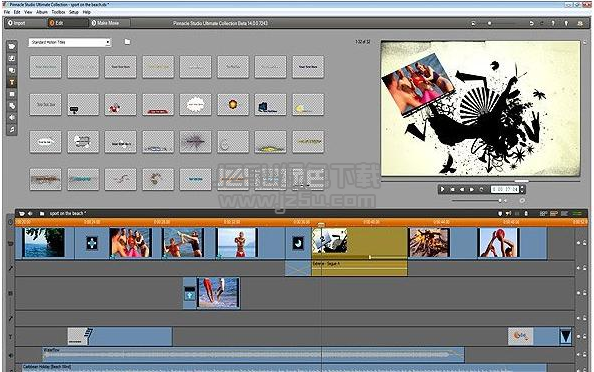The image size is (594, 372).
Task: Open the video toolbox camera icon on the timeline header
Action: (x=22, y=214)
